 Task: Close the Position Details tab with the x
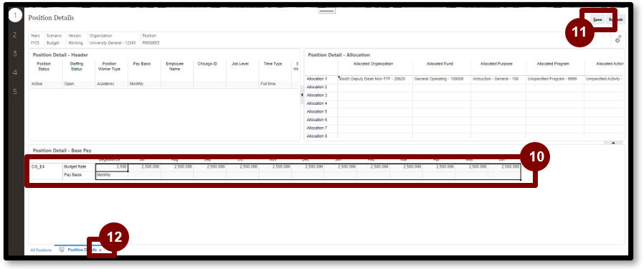(x=100, y=250)
